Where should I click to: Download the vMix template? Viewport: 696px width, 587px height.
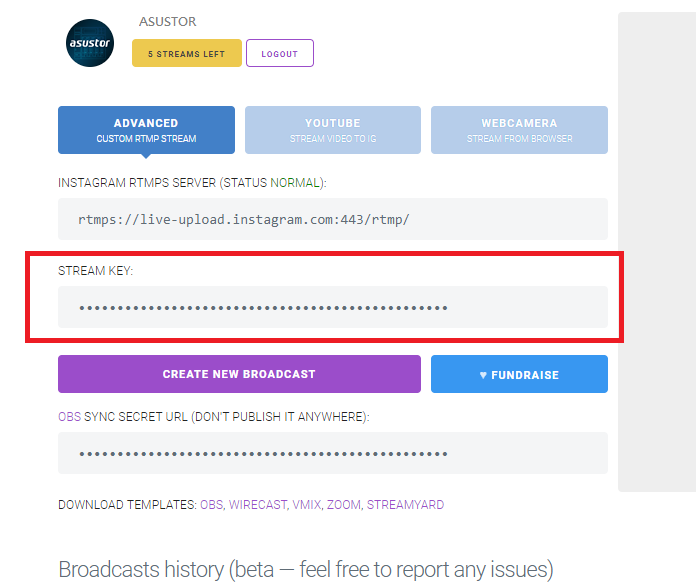pos(308,505)
